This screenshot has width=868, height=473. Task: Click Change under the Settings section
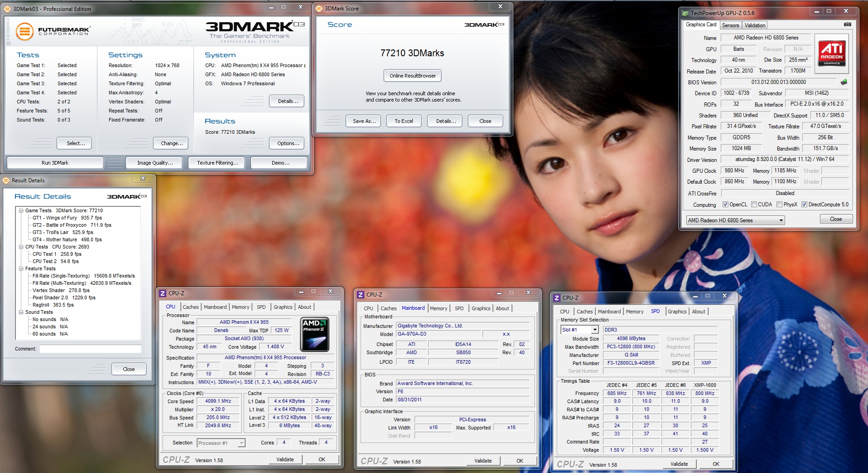[x=172, y=143]
